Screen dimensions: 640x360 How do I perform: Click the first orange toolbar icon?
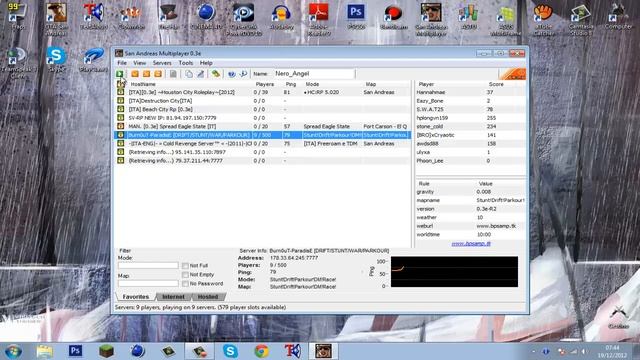135,74
